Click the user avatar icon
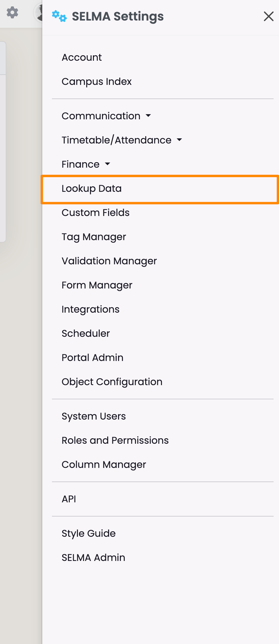This screenshot has width=279, height=644. tap(38, 13)
